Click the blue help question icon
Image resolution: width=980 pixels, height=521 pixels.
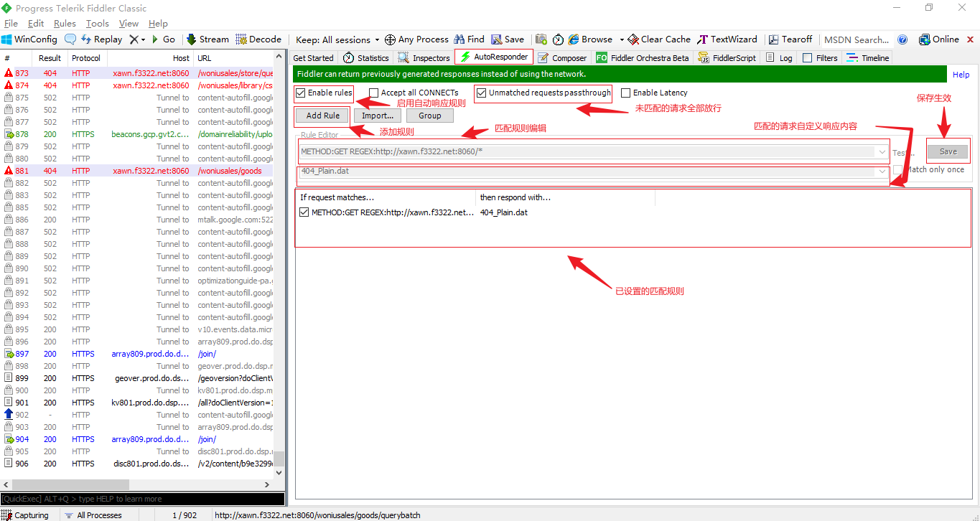coord(902,39)
